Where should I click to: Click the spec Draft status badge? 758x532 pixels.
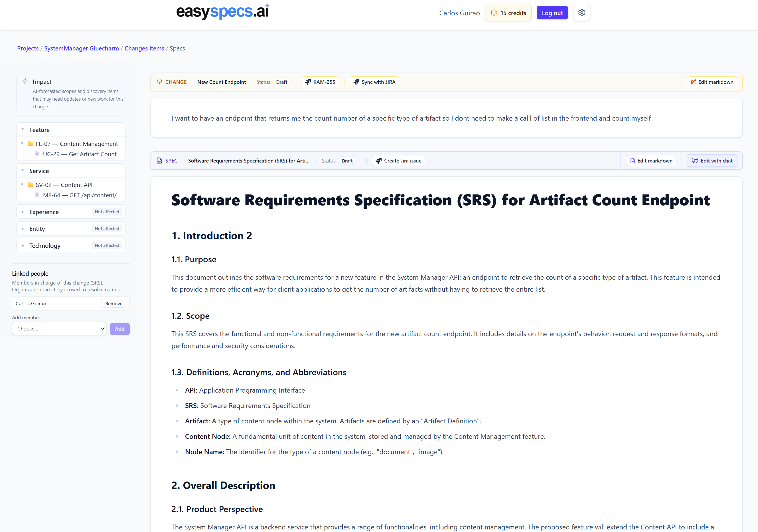(x=347, y=161)
